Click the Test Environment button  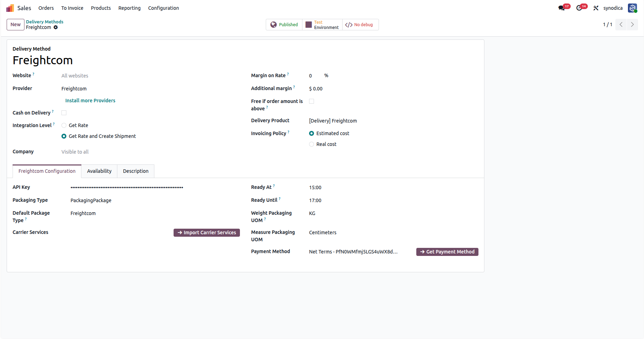[x=322, y=25]
